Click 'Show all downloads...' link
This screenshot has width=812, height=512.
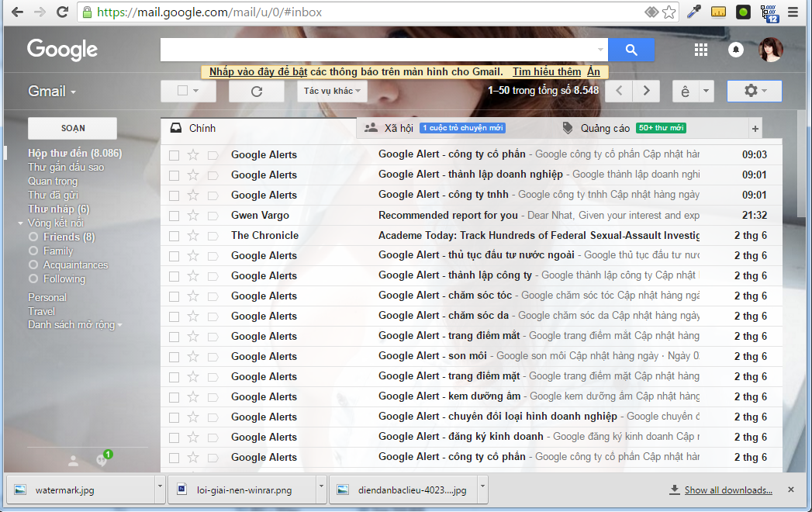(727, 490)
